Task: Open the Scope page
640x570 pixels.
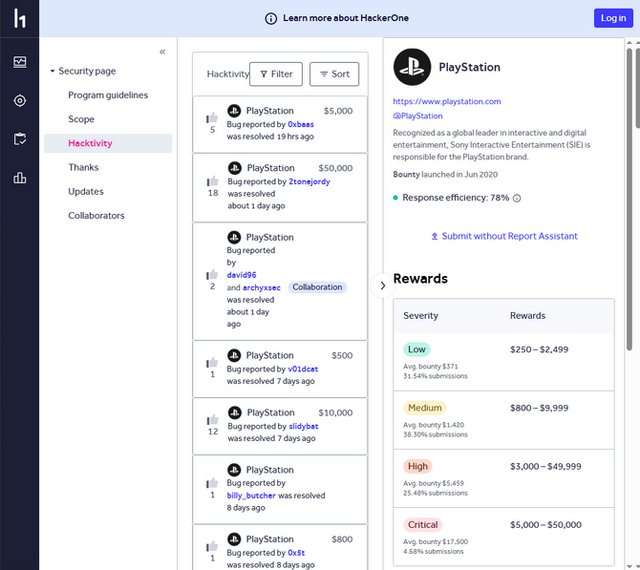Action: tap(81, 119)
